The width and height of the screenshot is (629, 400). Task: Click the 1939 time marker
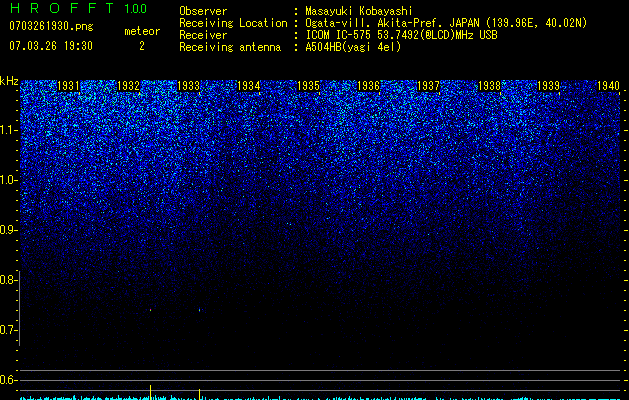(x=548, y=86)
